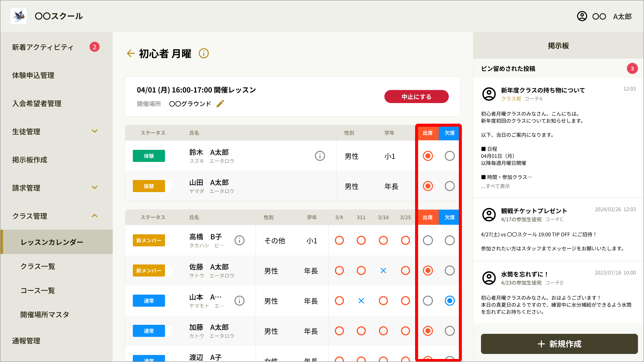Click 佐藤 A太郎's 3/18 absence cross mark
The height and width of the screenshot is (362, 644).
[x=383, y=270]
